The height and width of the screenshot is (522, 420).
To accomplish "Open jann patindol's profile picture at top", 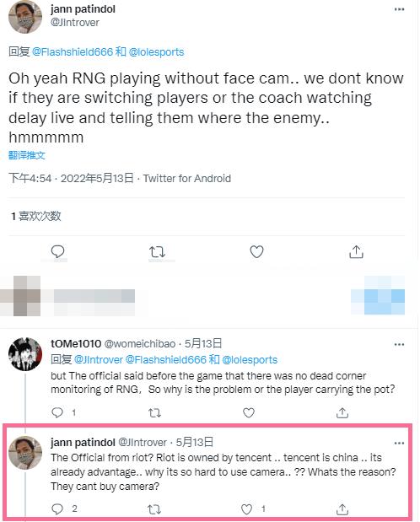I will click(25, 17).
